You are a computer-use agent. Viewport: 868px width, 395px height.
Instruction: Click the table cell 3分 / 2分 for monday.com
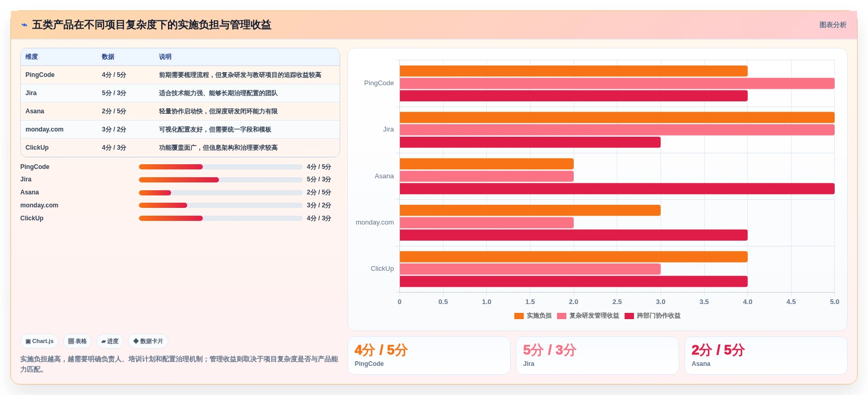click(x=114, y=129)
